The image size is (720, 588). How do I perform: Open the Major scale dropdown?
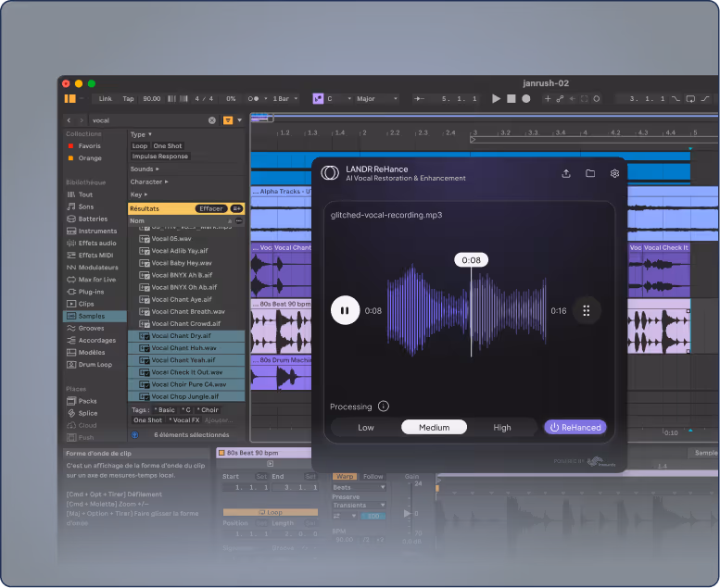pos(376,99)
